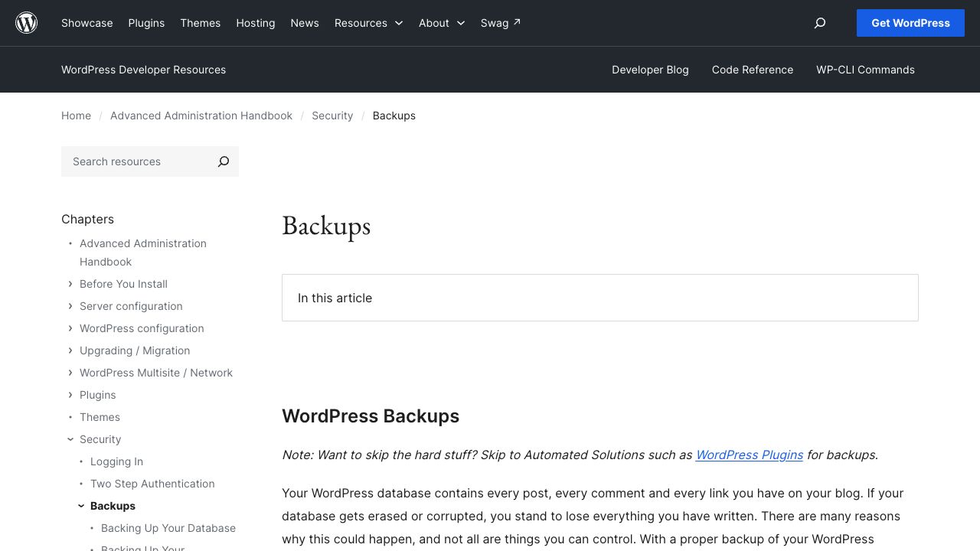
Task: Select Backups in the sidebar chapters
Action: [113, 506]
